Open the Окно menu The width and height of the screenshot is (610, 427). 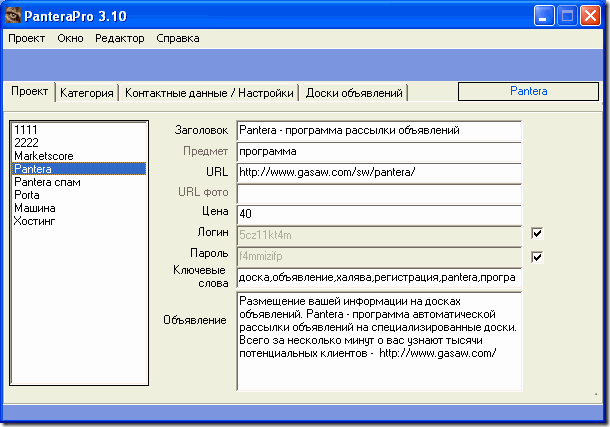(x=70, y=38)
